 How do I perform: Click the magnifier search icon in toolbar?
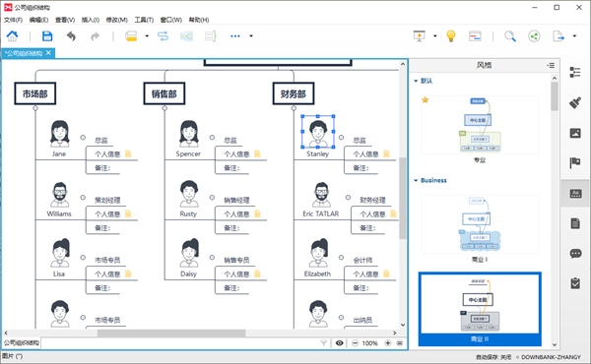[510, 36]
